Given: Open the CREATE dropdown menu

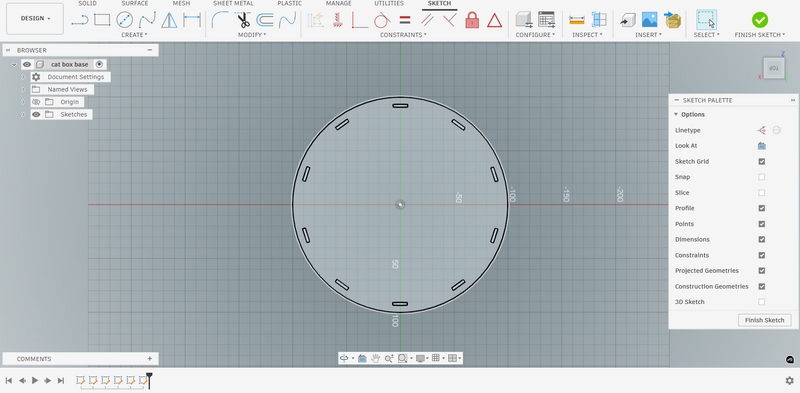Looking at the screenshot, I should [x=134, y=35].
